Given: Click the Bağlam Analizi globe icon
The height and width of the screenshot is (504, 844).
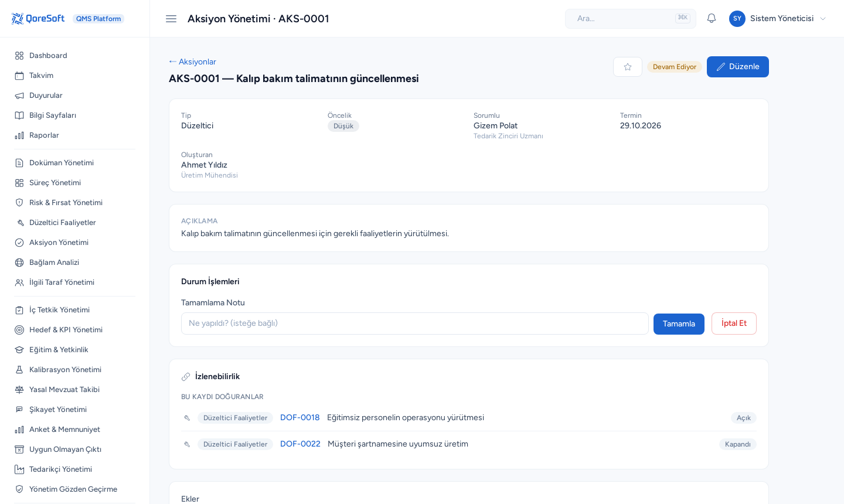Looking at the screenshot, I should point(19,263).
